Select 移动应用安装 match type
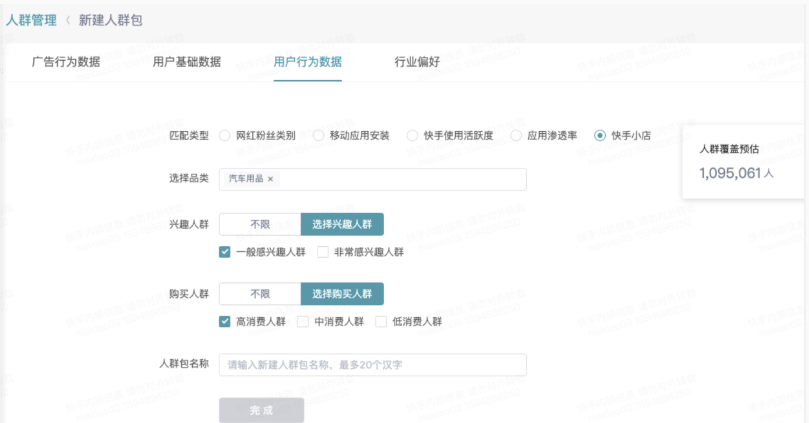809x423 pixels. (x=318, y=136)
